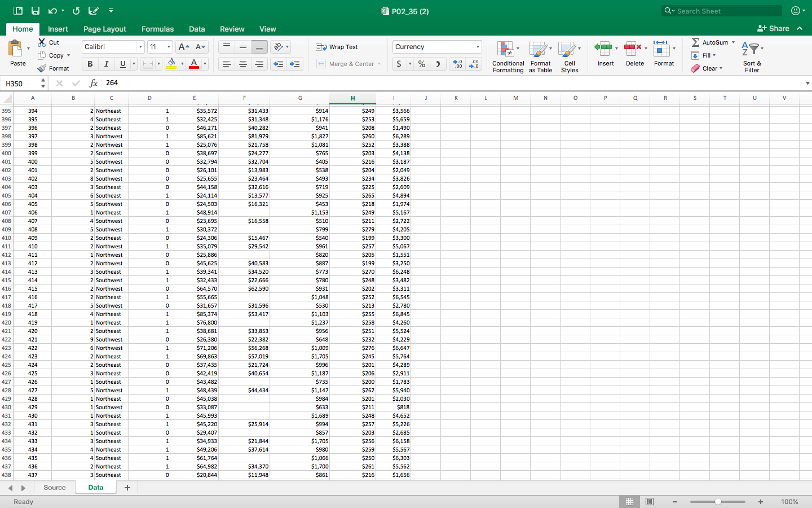Expand the AutoSum dropdown arrow
The height and width of the screenshot is (508, 812).
coord(733,42)
